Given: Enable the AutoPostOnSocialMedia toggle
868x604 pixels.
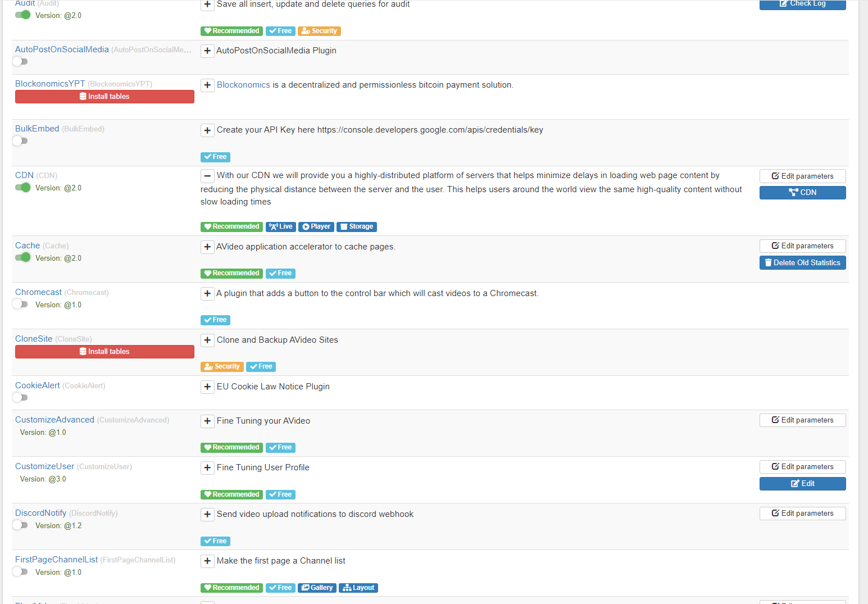Looking at the screenshot, I should tap(20, 61).
